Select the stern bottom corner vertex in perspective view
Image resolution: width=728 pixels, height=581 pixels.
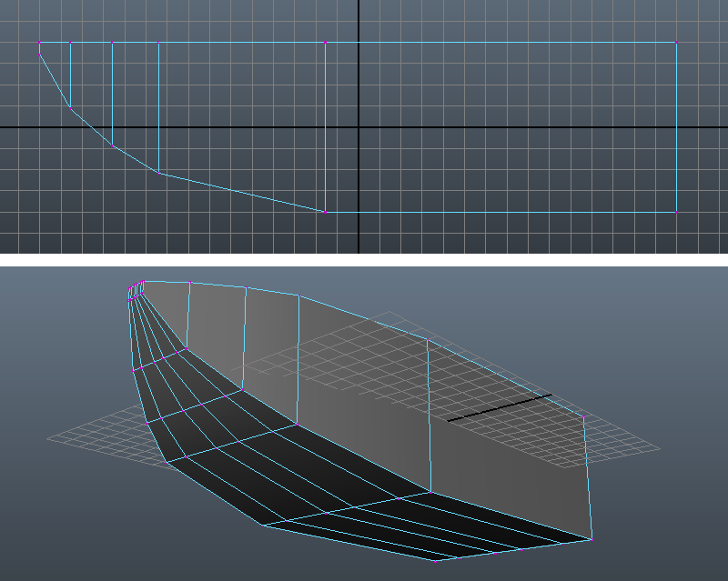pyautogui.click(x=591, y=539)
